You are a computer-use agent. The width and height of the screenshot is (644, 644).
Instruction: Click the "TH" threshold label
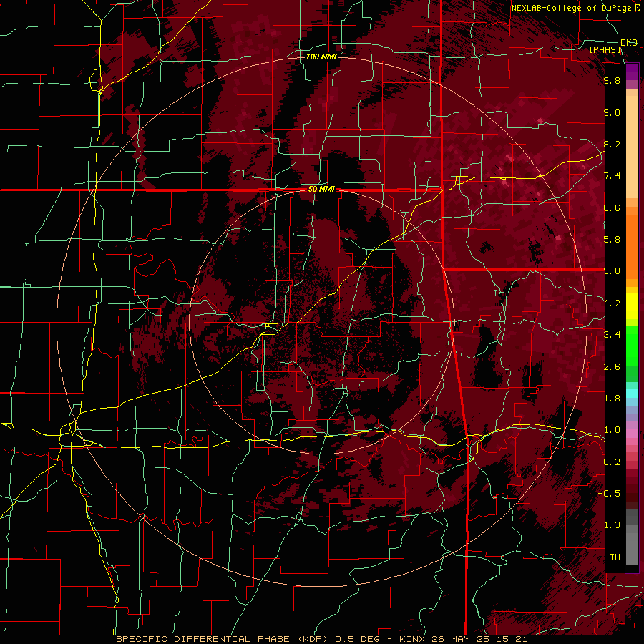point(615,557)
